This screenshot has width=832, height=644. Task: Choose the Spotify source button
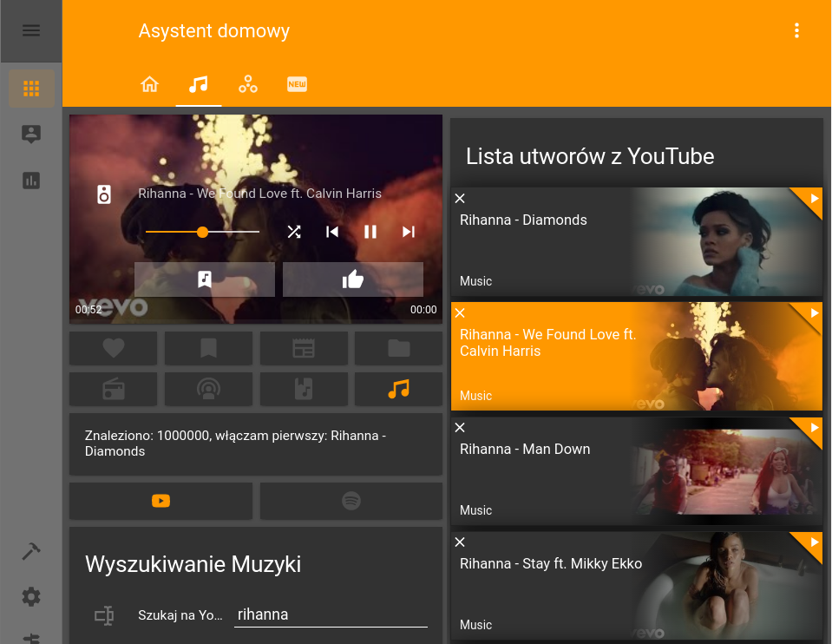pyautogui.click(x=351, y=501)
